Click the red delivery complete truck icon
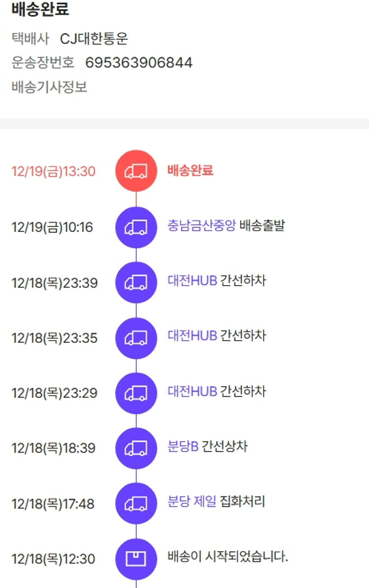369x588 pixels. (x=136, y=171)
